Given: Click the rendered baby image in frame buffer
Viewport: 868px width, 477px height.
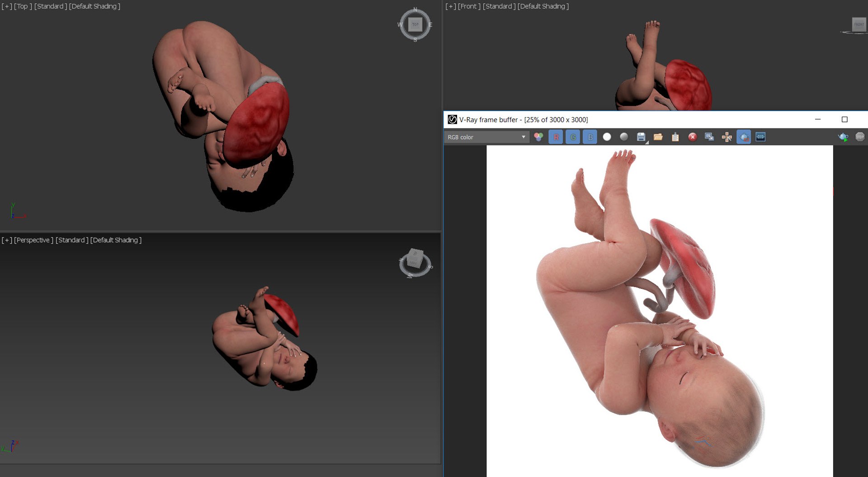Looking at the screenshot, I should pyautogui.click(x=660, y=311).
